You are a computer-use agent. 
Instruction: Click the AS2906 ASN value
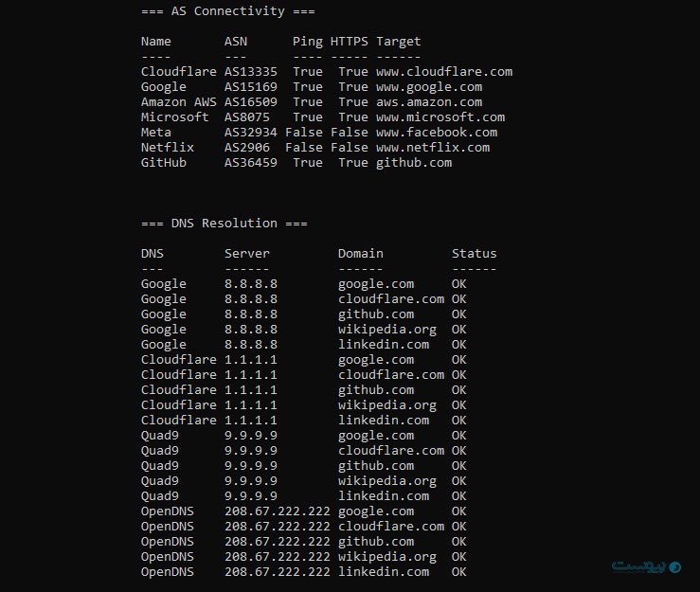247,148
